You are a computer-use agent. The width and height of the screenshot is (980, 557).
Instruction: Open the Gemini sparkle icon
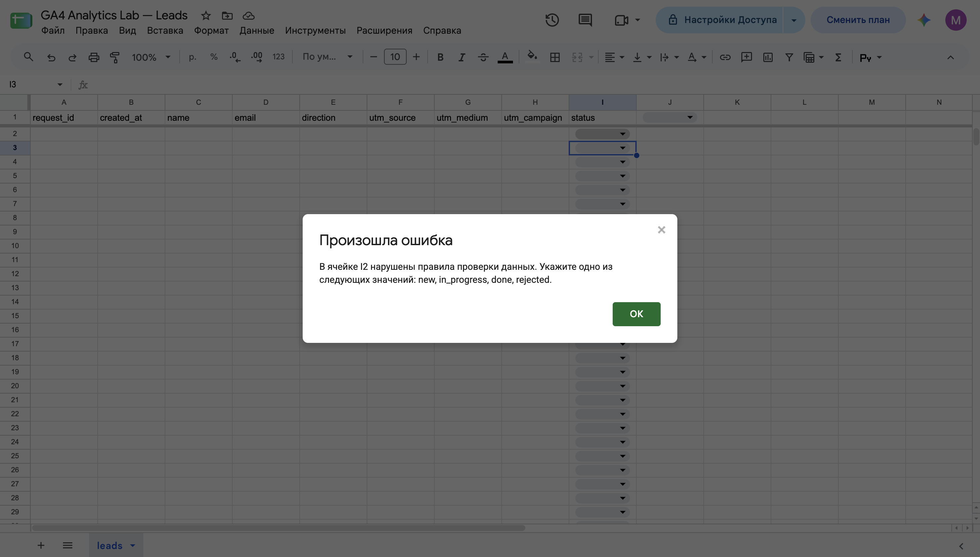(x=924, y=20)
